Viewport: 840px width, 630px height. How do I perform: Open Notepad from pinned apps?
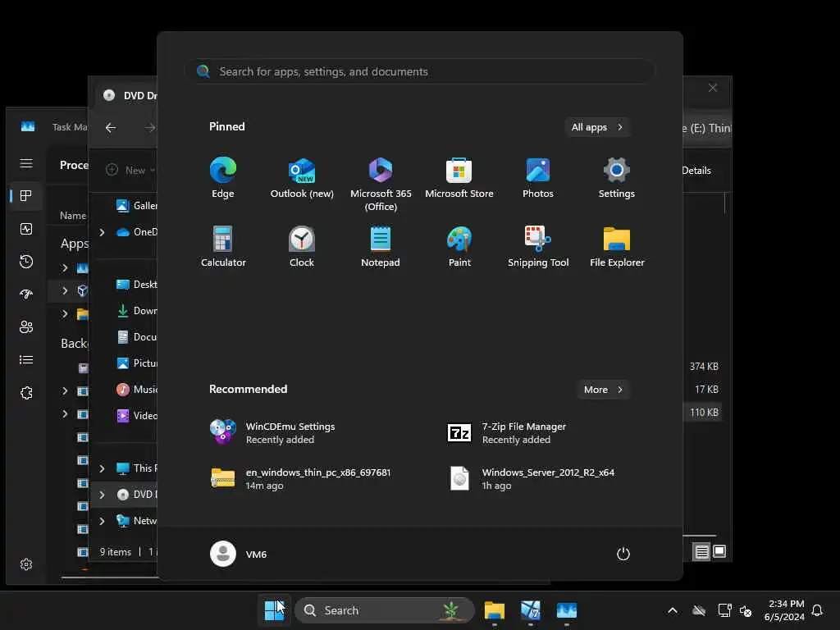(381, 246)
